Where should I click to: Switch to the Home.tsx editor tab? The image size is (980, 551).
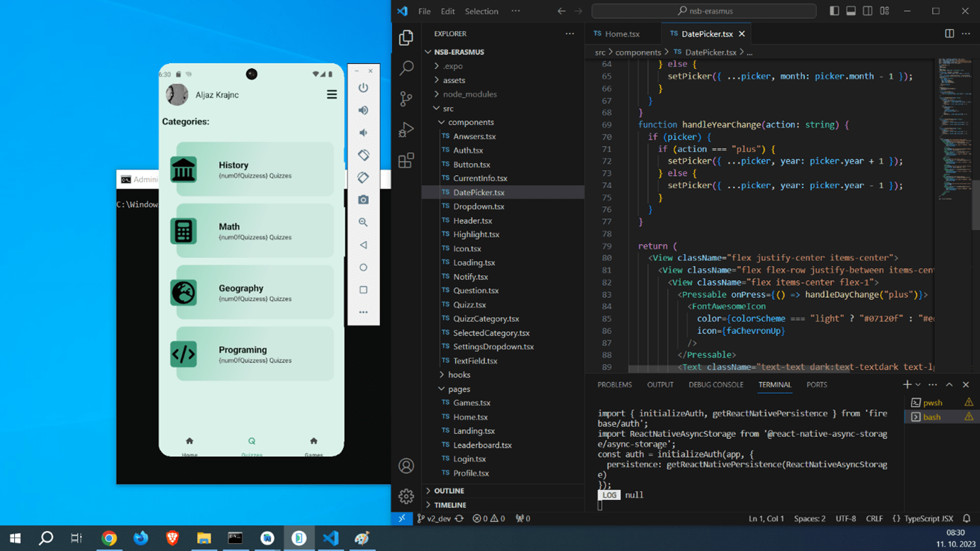[623, 33]
